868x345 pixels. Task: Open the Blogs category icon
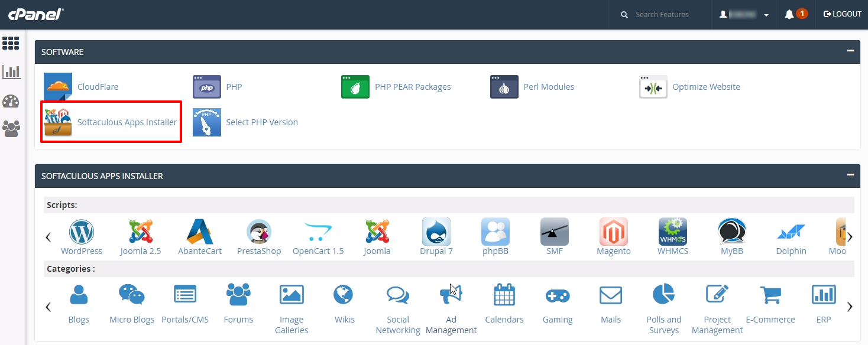79,294
